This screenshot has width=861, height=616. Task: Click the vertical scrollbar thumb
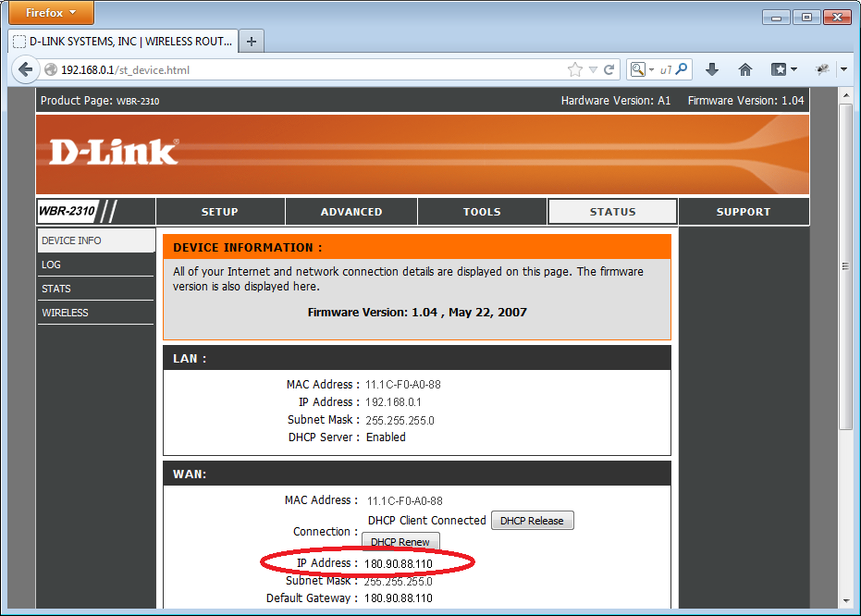[845, 266]
